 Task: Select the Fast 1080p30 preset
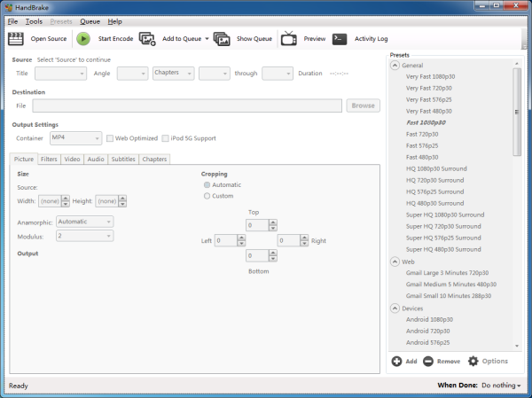(x=426, y=123)
